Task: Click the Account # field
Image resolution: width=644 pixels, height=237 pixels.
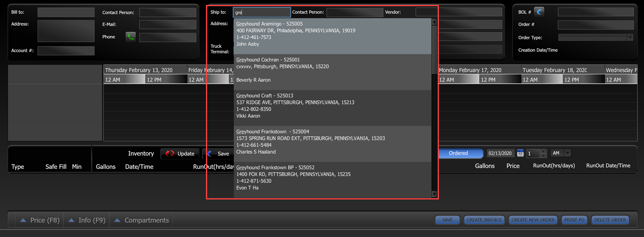Action: tap(66, 51)
